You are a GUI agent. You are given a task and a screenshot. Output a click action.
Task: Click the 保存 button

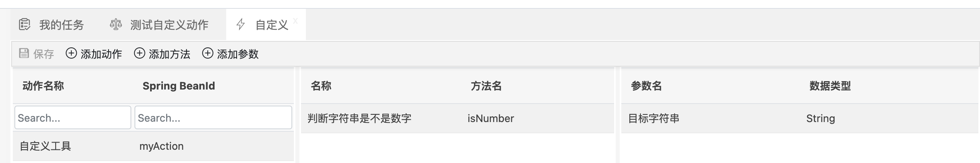(x=43, y=54)
